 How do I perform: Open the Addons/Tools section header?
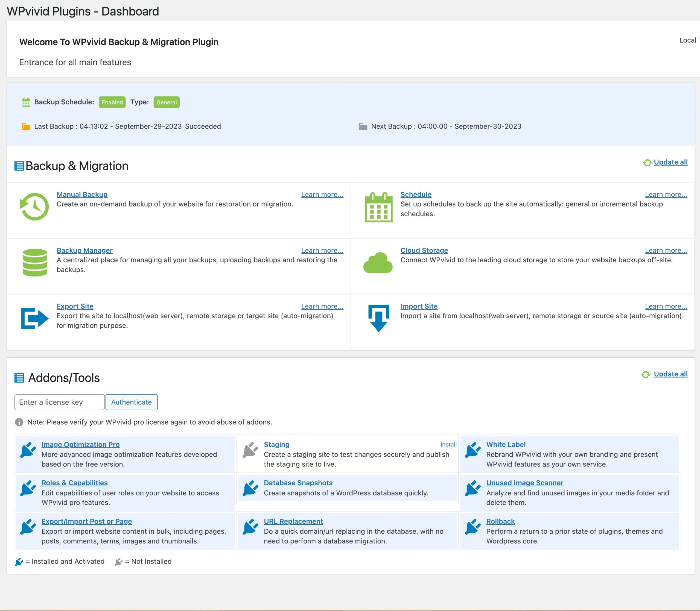tap(63, 378)
